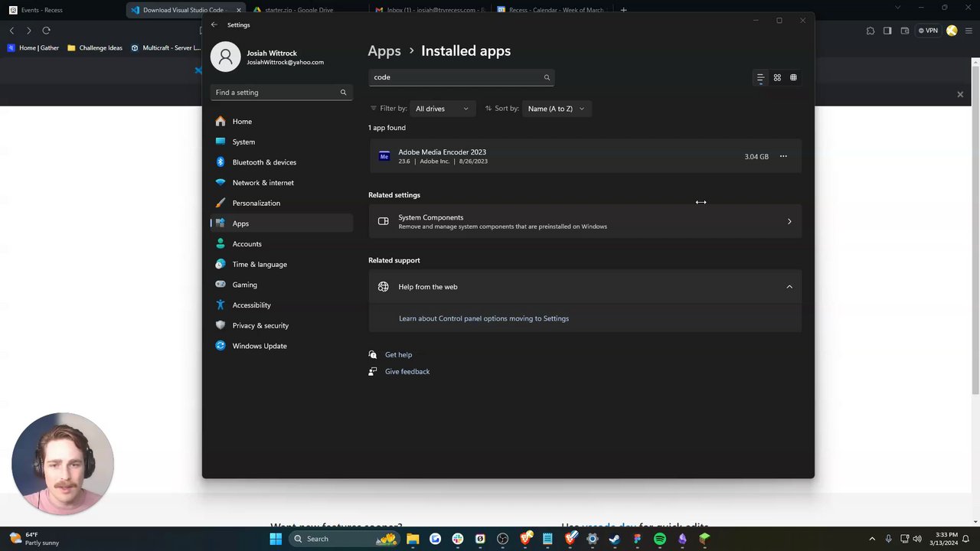Click the Adobe Media Encoder app icon
Viewport: 980px width, 551px height.
click(384, 156)
